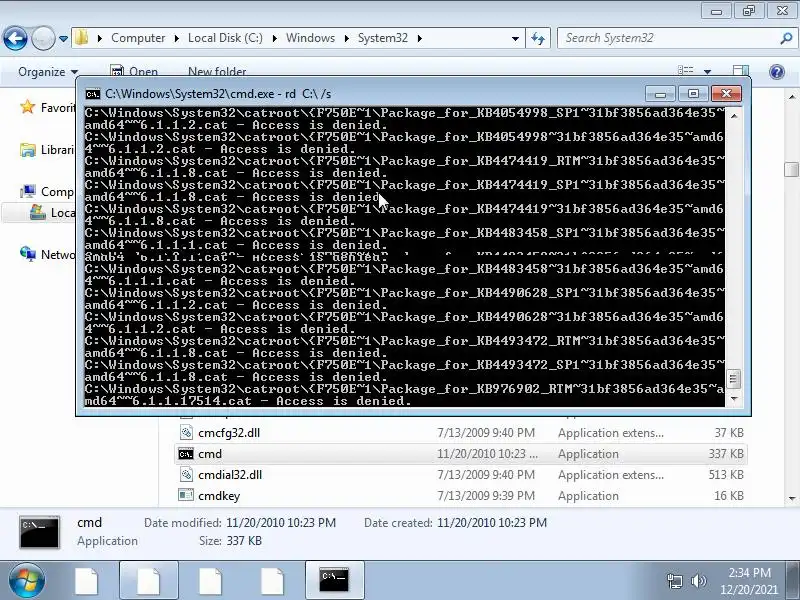Viewport: 800px width, 600px height.
Task: Go back with the Explorer Back arrow
Action: click(x=15, y=38)
